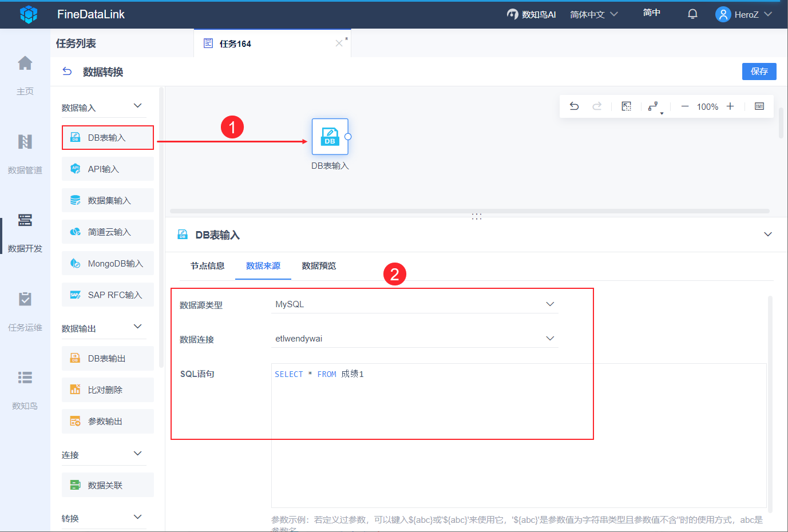Click the 数据转换 heading
This screenshot has width=788, height=532.
(103, 72)
